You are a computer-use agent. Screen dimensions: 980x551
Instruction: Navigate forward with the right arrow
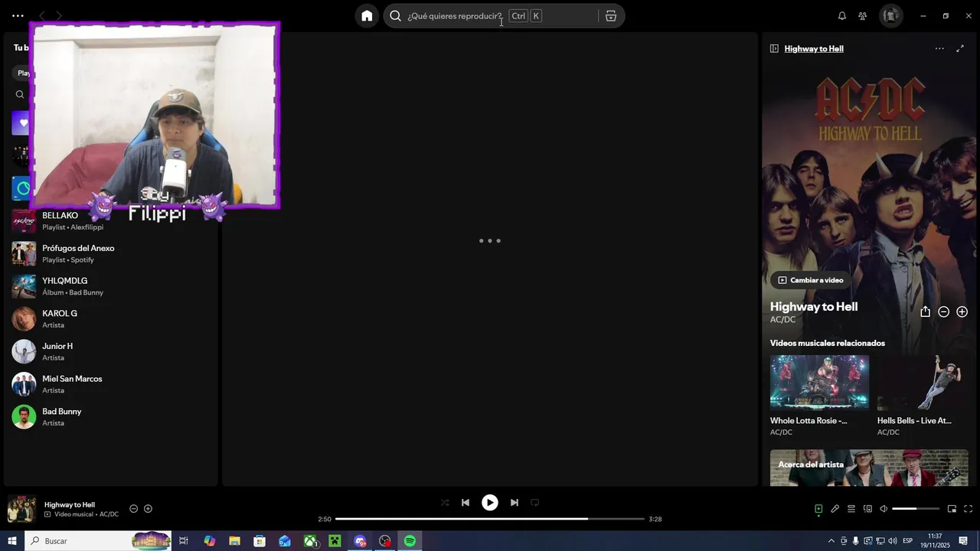59,16
